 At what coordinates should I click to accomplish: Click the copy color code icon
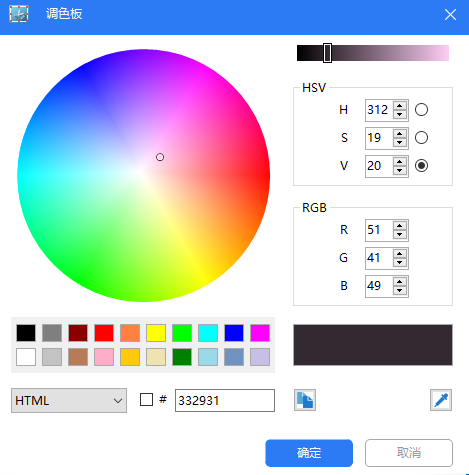pyautogui.click(x=305, y=400)
